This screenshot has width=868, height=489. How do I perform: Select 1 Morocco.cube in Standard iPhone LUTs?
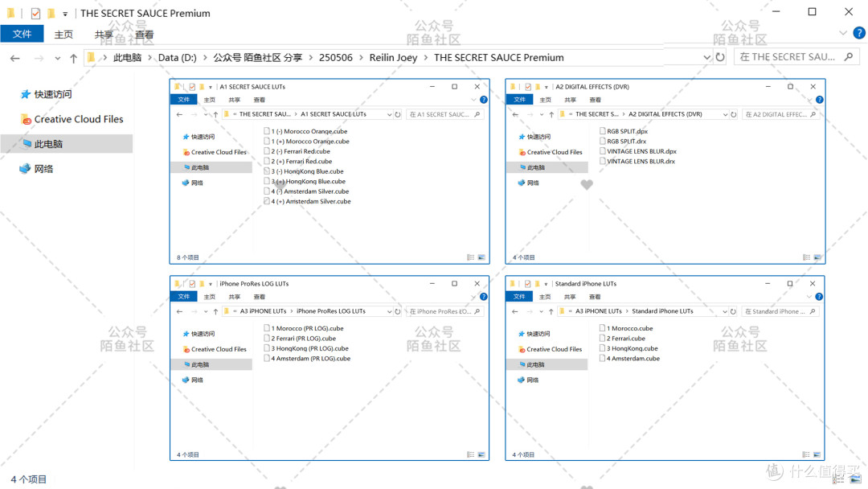627,328
